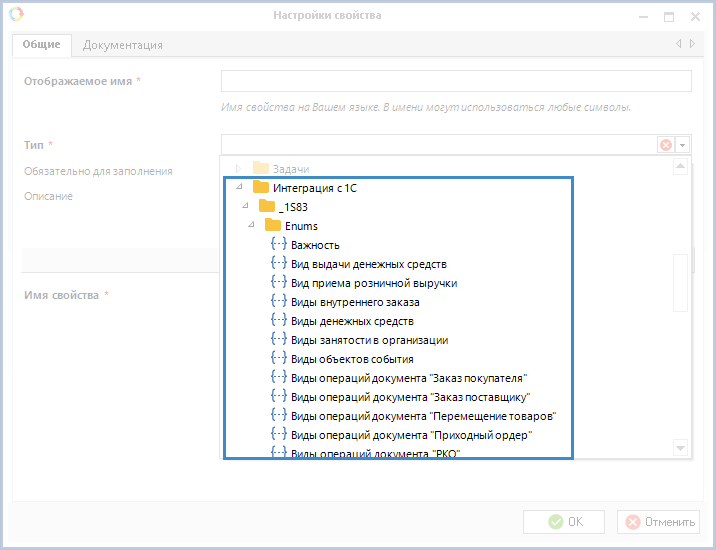Open the Документация tab
Screen dimensions: 716x550
123,45
